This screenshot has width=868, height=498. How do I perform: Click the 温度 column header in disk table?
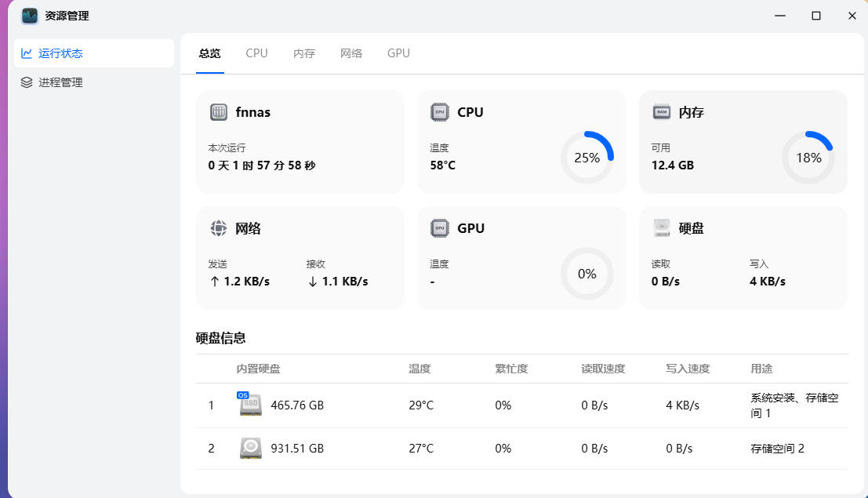419,369
